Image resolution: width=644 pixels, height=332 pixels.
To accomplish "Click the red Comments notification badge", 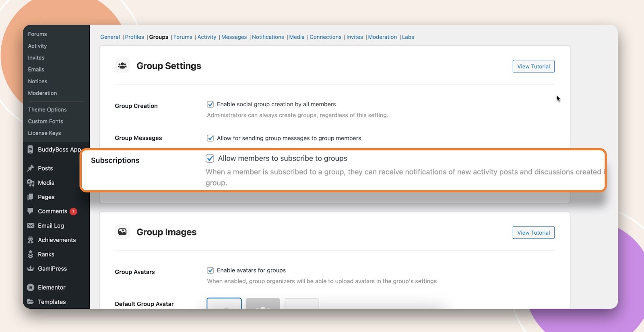I will 73,211.
